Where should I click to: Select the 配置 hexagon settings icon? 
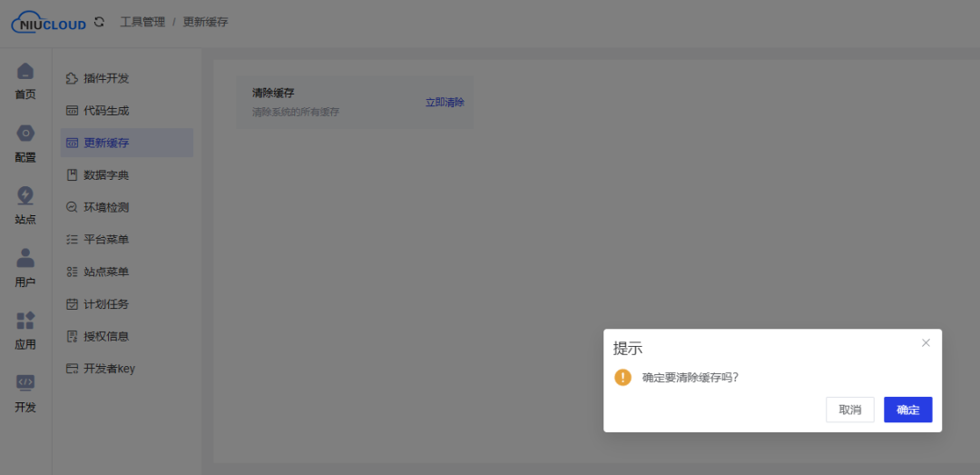click(x=25, y=134)
